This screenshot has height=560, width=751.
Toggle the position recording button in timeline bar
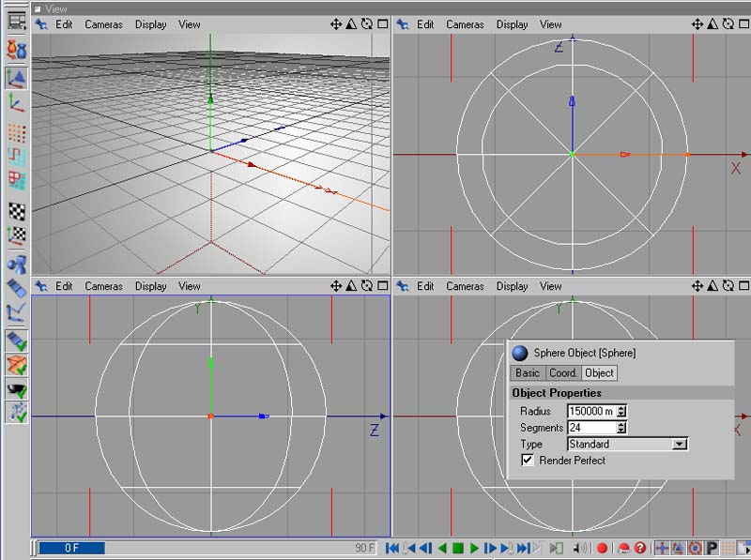[x=662, y=548]
